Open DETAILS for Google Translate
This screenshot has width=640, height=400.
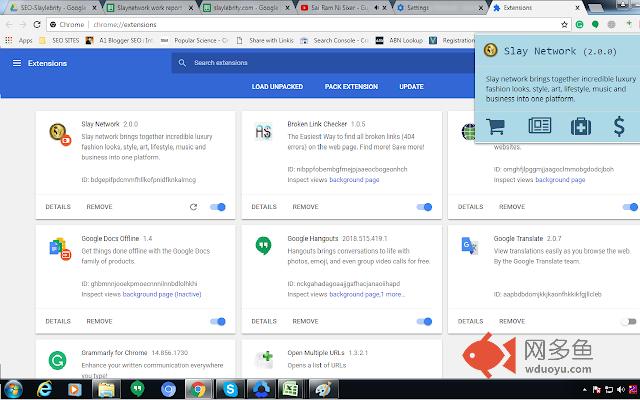pyautogui.click(x=470, y=322)
